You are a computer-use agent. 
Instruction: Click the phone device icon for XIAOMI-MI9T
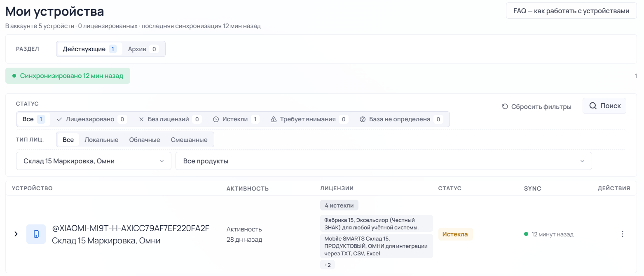tap(36, 234)
